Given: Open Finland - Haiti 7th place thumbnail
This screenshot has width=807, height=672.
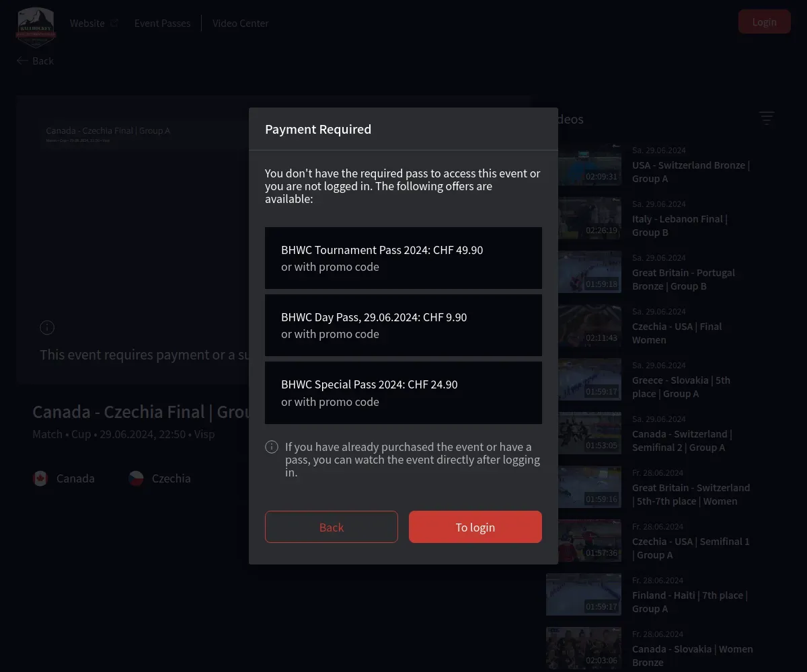Looking at the screenshot, I should point(584,595).
